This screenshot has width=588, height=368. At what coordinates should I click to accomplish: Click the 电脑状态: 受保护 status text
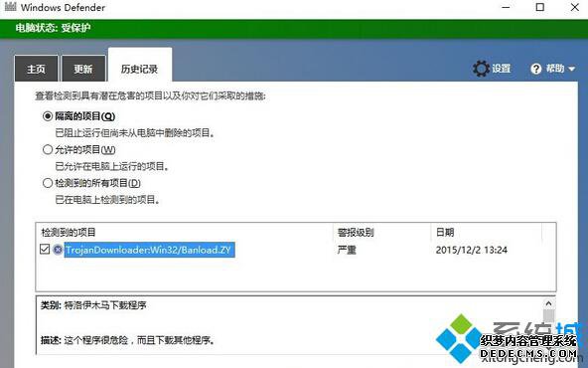point(53,28)
